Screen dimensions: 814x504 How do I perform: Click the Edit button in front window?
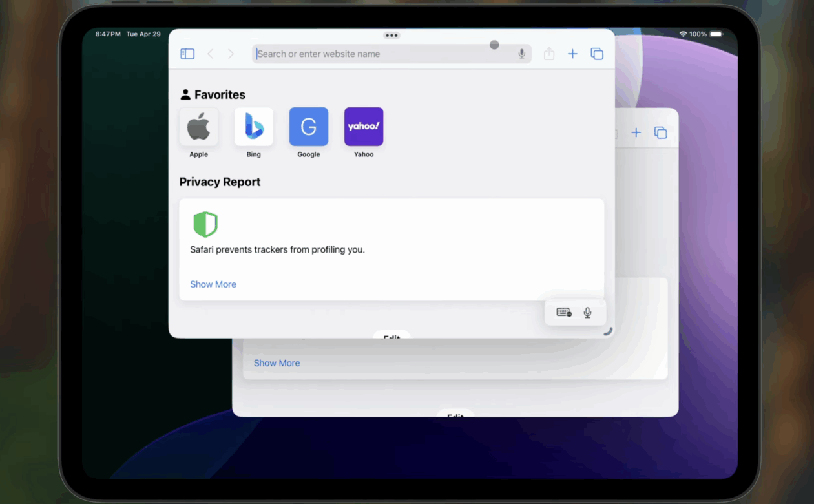pyautogui.click(x=391, y=335)
